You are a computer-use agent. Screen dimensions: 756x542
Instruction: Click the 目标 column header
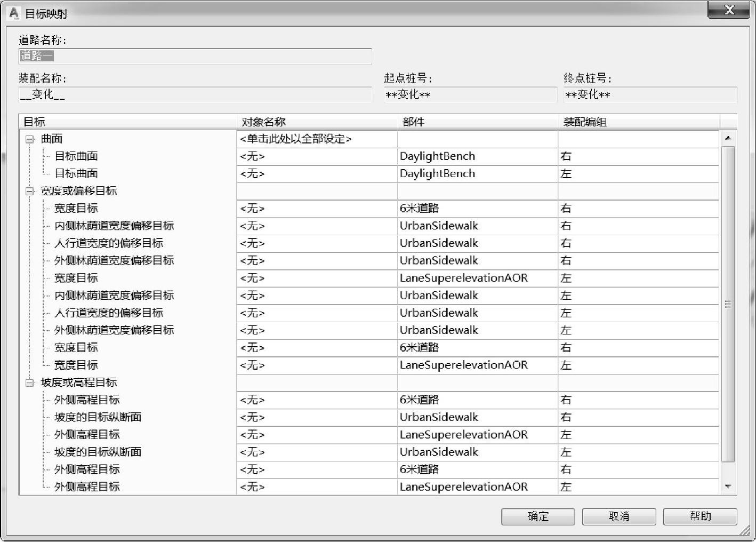click(128, 122)
